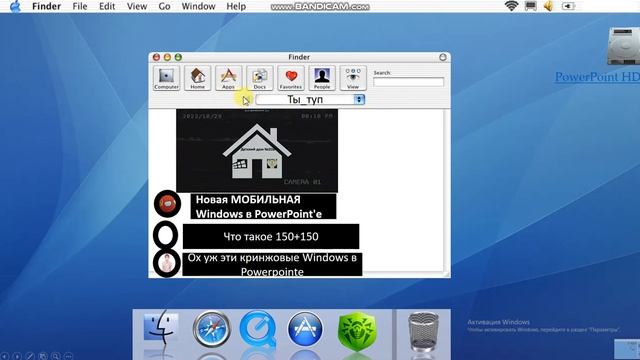Open 'Новая МОБИЛЬНАЯ Windows в PowerPoint'e' entry
Screen dimensions: 640x360
click(263, 207)
